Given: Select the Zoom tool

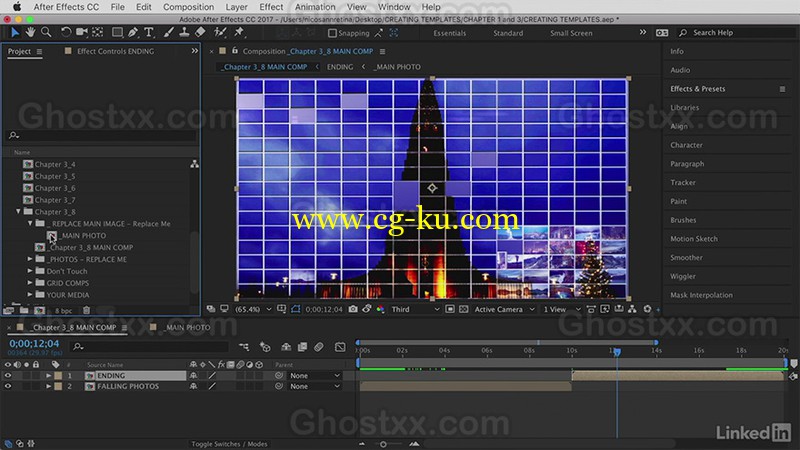Looking at the screenshot, I should 46,33.
